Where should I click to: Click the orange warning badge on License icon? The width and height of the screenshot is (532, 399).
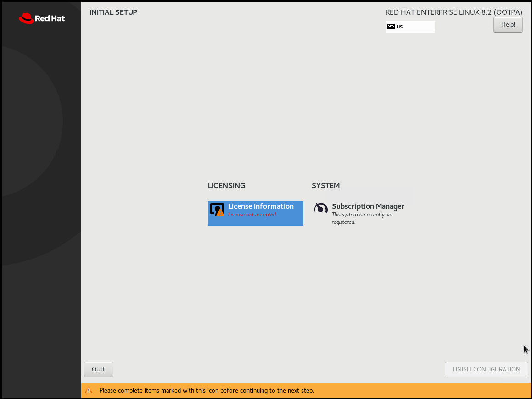pyautogui.click(x=220, y=212)
